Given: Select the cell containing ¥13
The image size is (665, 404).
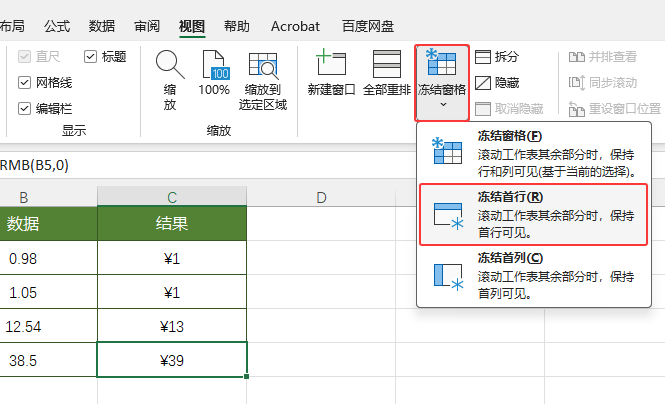Looking at the screenshot, I should pyautogui.click(x=172, y=326).
